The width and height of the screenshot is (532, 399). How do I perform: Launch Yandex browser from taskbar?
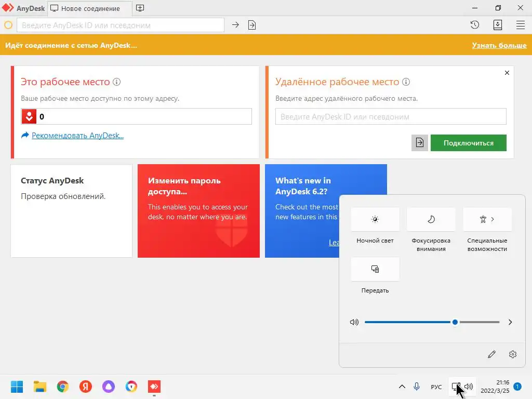coord(86,387)
